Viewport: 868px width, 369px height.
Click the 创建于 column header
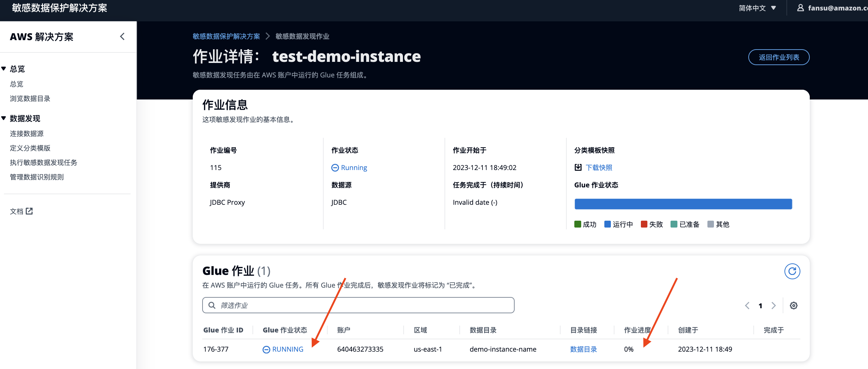click(688, 330)
